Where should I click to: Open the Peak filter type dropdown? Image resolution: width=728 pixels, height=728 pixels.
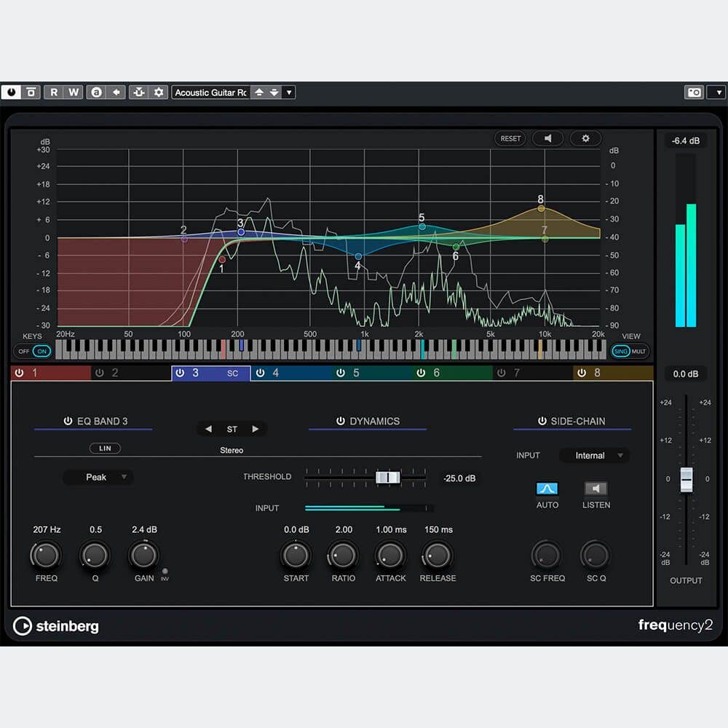(x=98, y=478)
